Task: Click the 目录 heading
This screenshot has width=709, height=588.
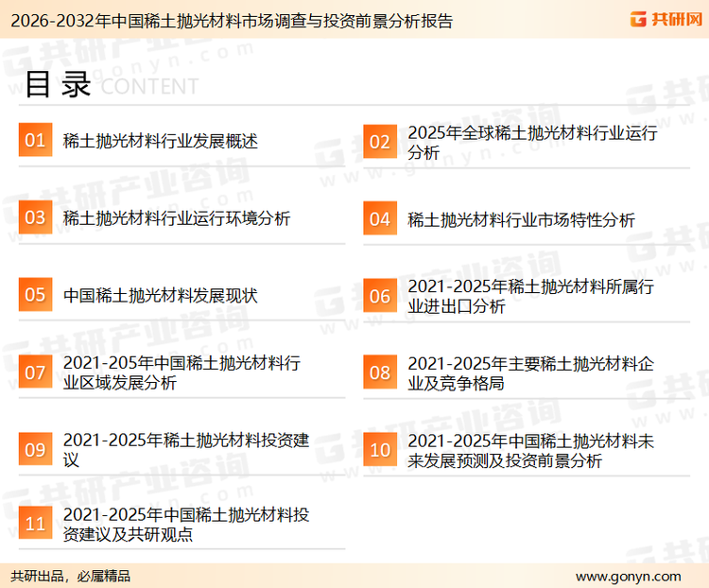Action: [x=58, y=84]
